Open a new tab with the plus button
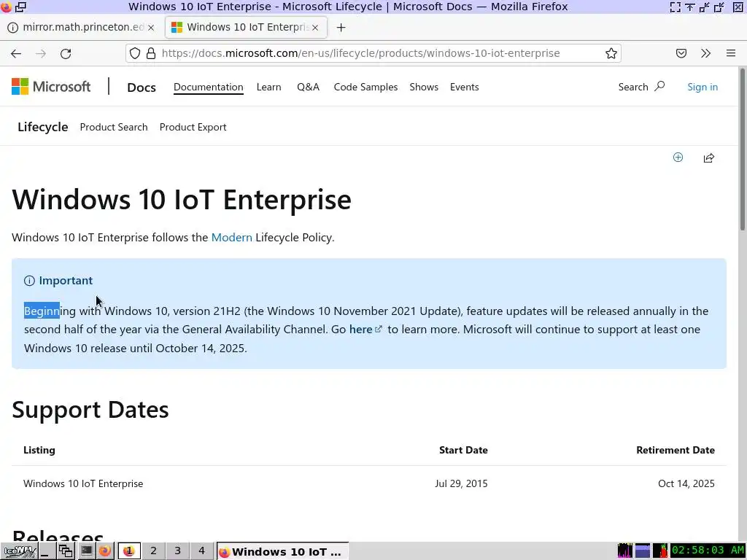Viewport: 747px width, 560px height. point(341,28)
